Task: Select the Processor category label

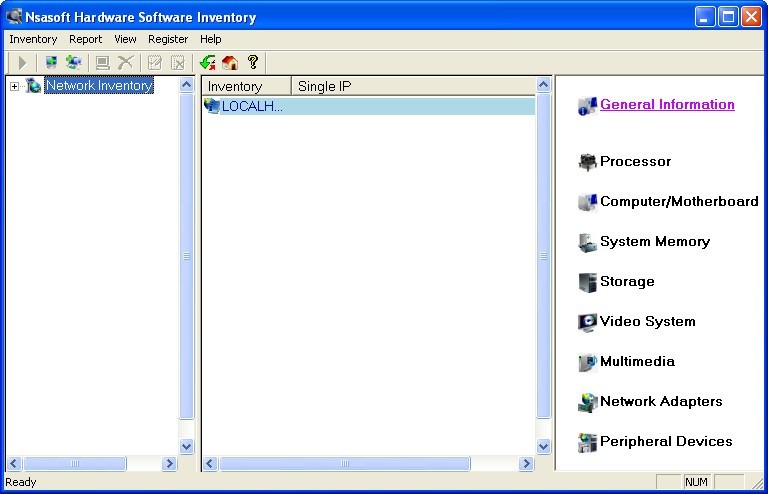Action: [635, 162]
